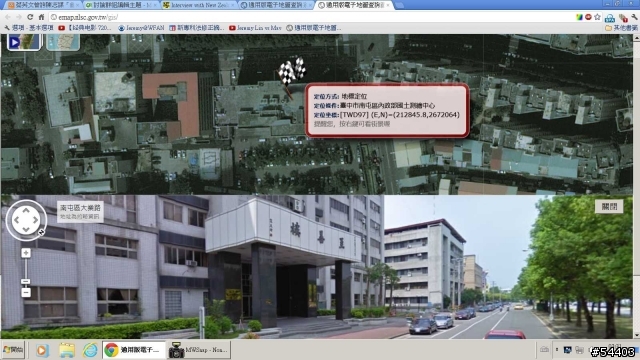Pan street view right with the right arrow

[36, 220]
